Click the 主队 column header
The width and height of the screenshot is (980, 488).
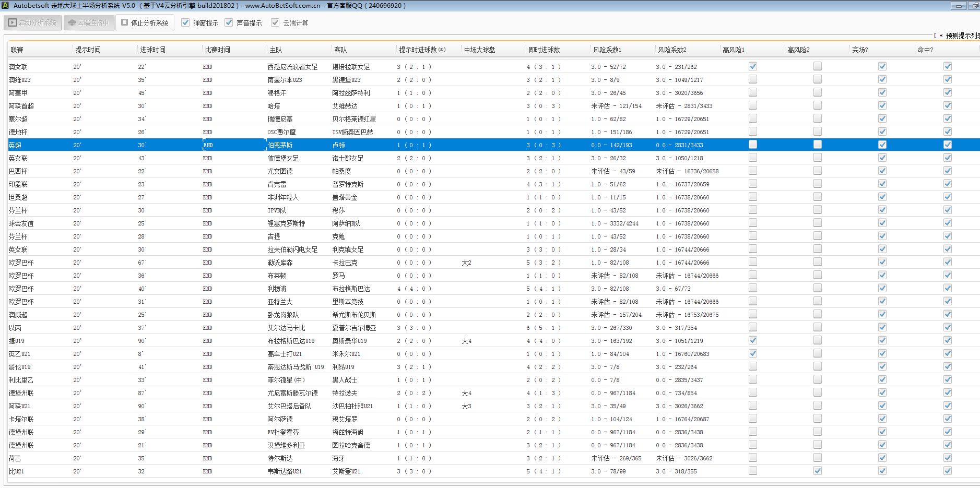tap(276, 50)
